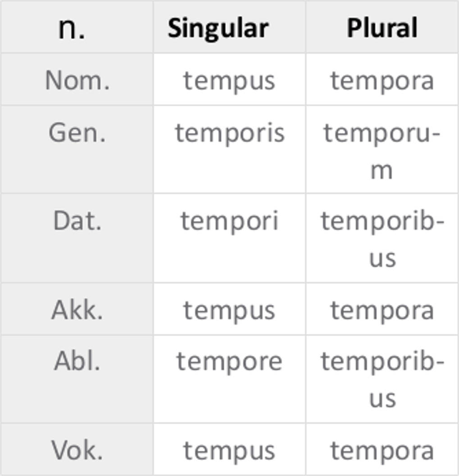Select the genitive plural 'temporum' cell
The image size is (459, 476).
point(382,151)
